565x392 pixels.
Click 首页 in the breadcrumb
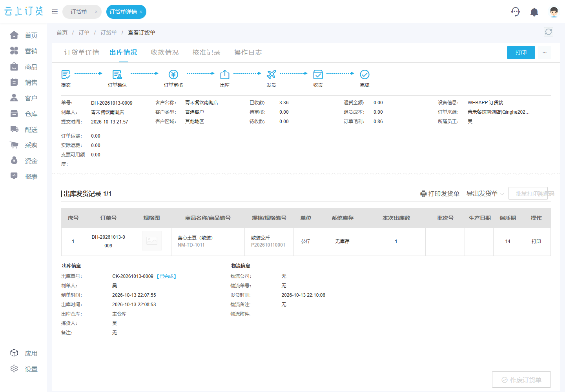click(x=62, y=33)
